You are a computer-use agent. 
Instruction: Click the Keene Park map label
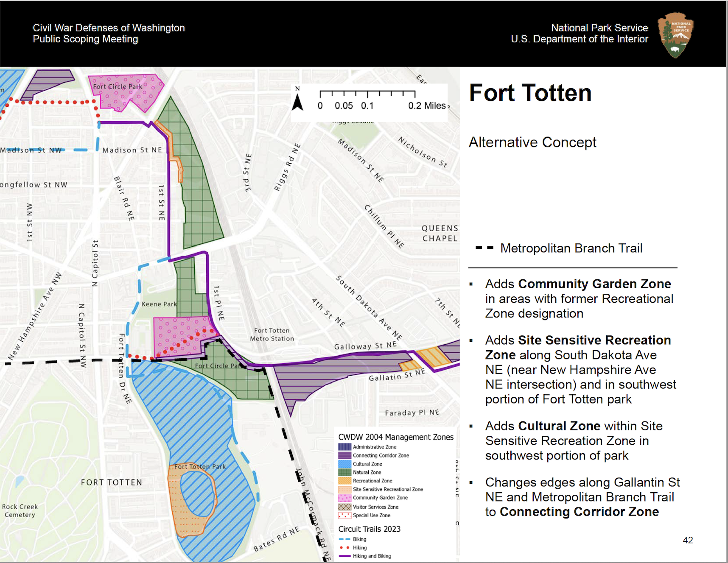pyautogui.click(x=159, y=304)
